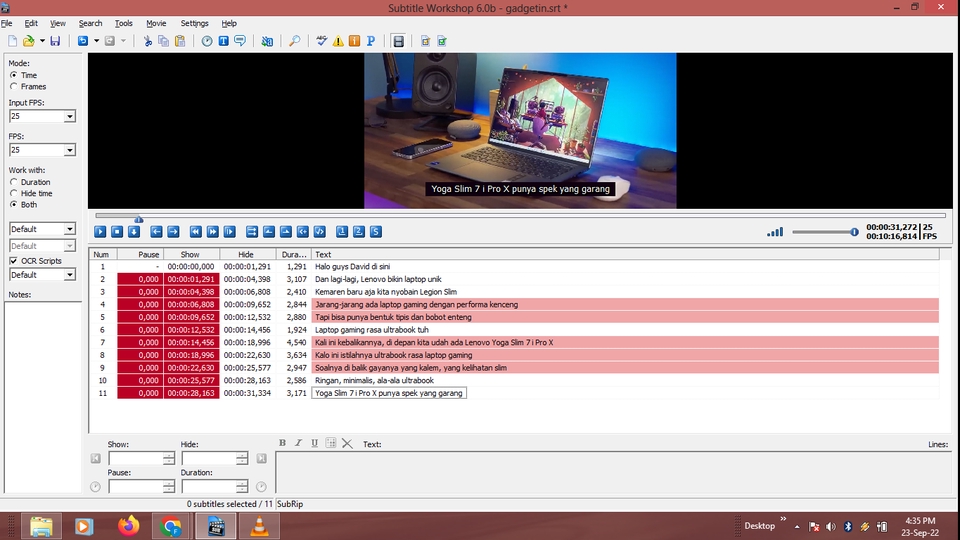This screenshot has width=960, height=540.
Task: Click the Pause column header
Action: 140,254
